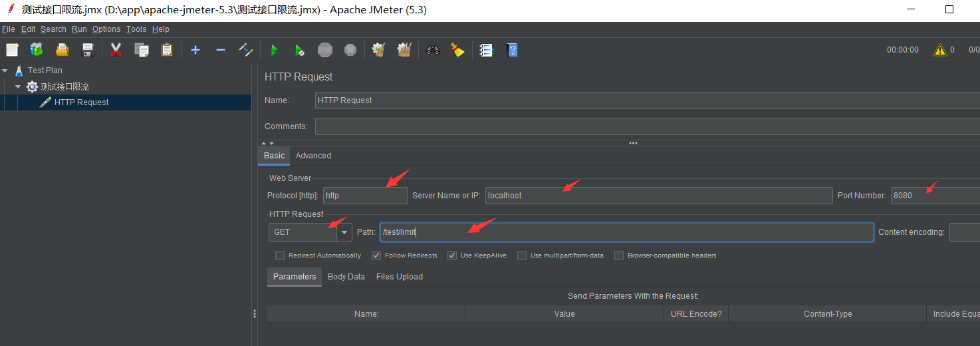The width and height of the screenshot is (980, 346).
Task: Open the Function Helper list icon
Action: [486, 50]
